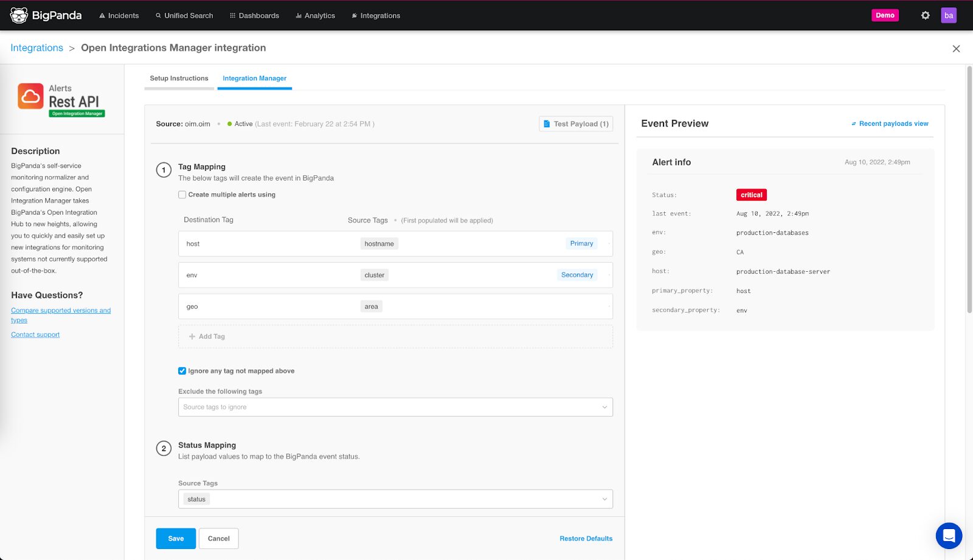
Task: Click the Save button
Action: click(x=176, y=539)
